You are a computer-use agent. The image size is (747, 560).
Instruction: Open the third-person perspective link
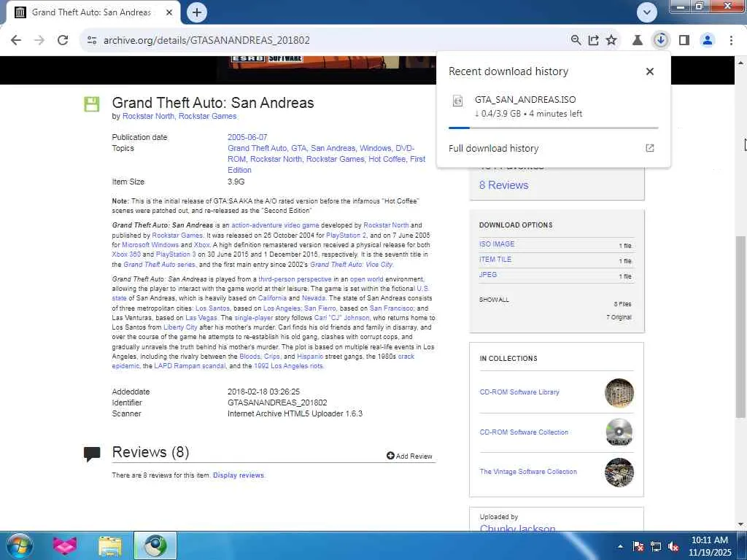click(295, 279)
